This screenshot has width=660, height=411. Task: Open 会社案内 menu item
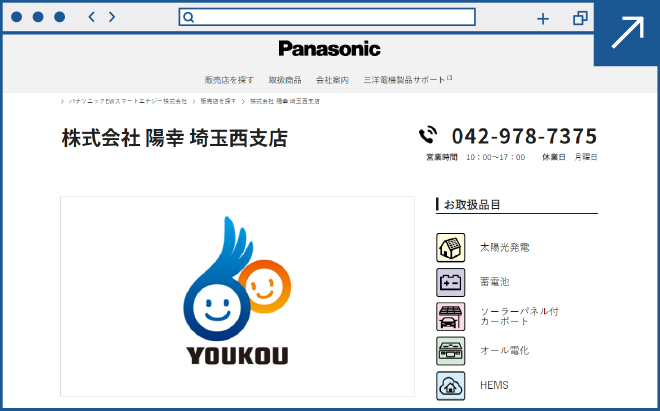[333, 80]
